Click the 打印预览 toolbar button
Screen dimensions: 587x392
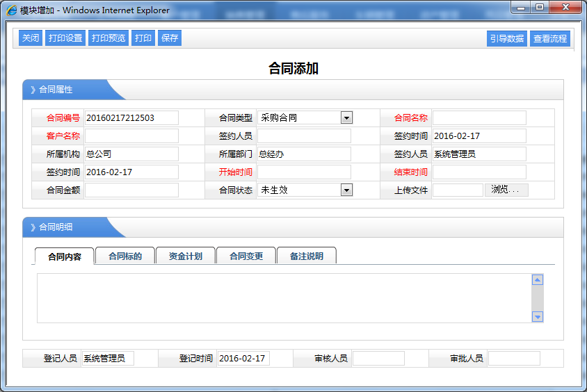pyautogui.click(x=108, y=38)
